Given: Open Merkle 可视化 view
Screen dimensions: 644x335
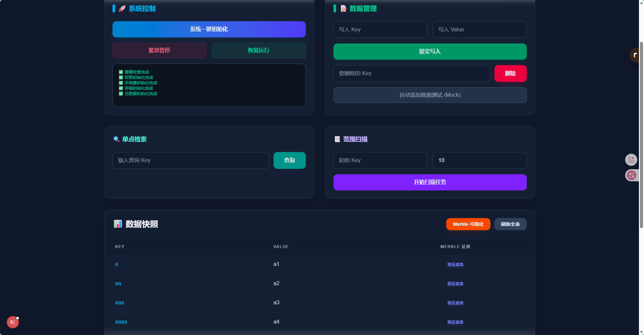Looking at the screenshot, I should 468,224.
